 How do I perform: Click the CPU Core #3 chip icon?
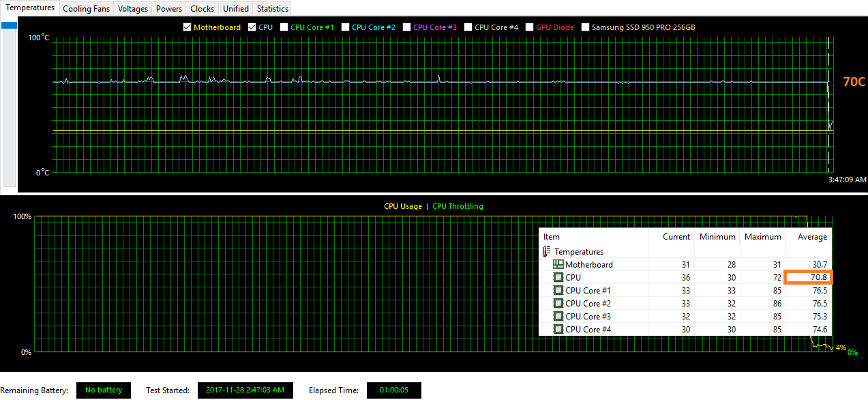558,317
